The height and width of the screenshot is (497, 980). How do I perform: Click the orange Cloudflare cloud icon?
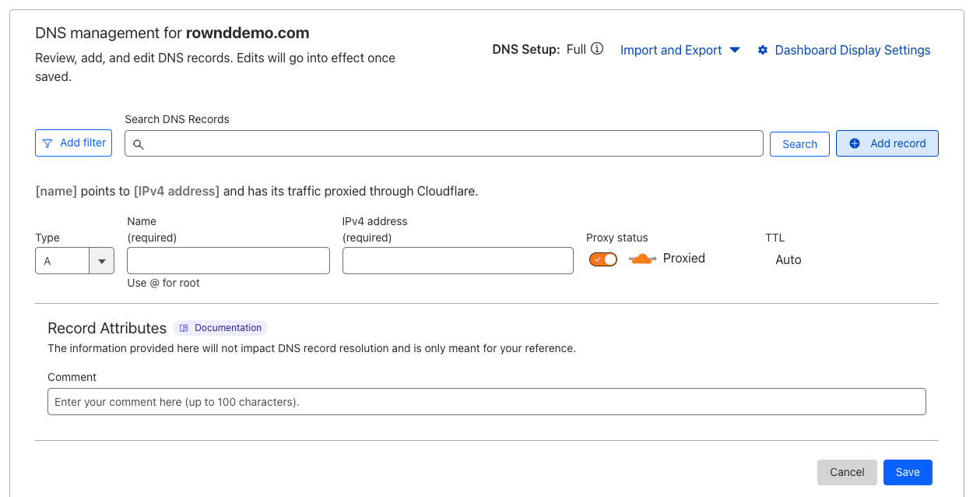tap(643, 259)
